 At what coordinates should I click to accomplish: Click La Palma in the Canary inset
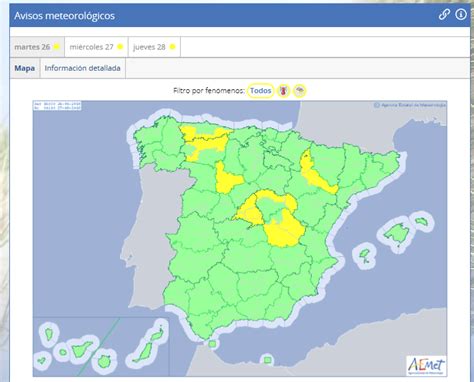pyautogui.click(x=49, y=334)
